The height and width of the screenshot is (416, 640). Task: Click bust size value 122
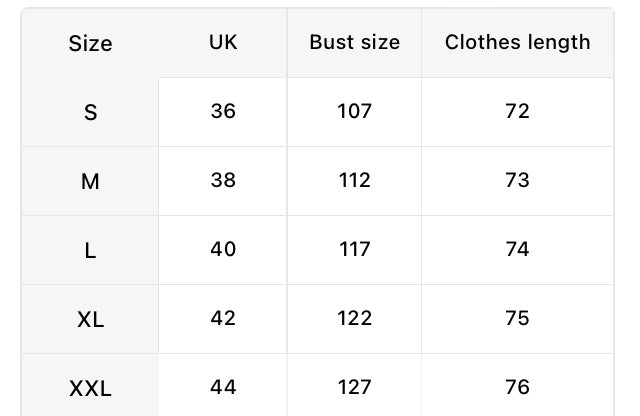point(354,318)
